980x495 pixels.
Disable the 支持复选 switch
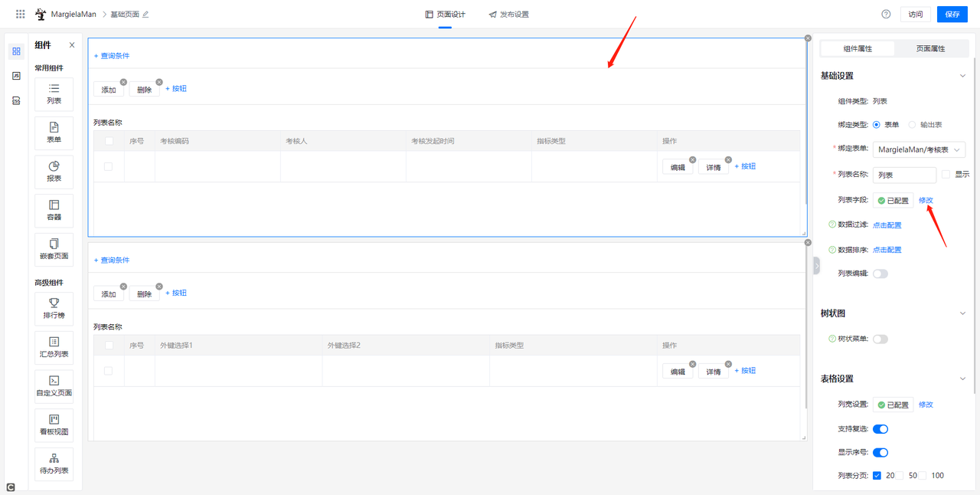tap(880, 429)
